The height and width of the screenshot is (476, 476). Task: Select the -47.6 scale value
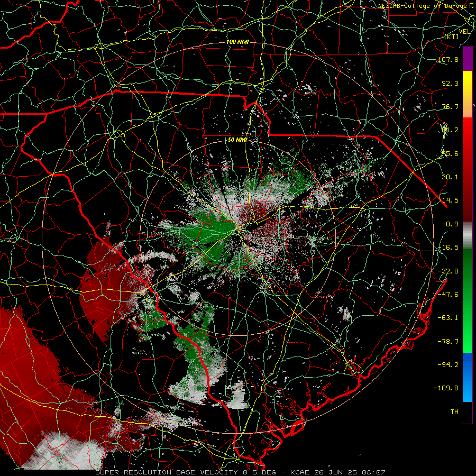(x=448, y=295)
